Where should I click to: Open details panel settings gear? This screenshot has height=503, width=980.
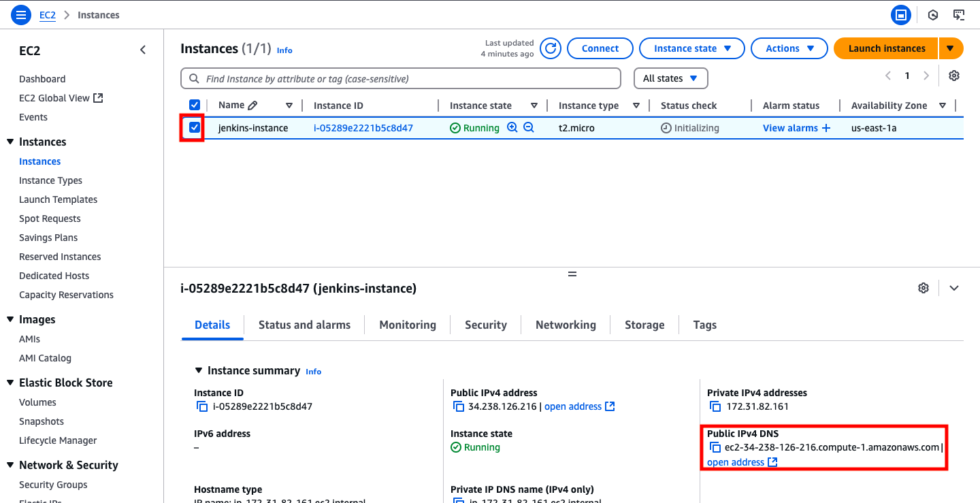pos(924,288)
